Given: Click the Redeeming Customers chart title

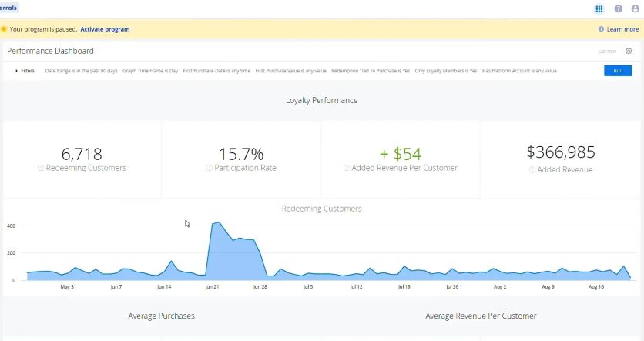Looking at the screenshot, I should pos(321,209).
